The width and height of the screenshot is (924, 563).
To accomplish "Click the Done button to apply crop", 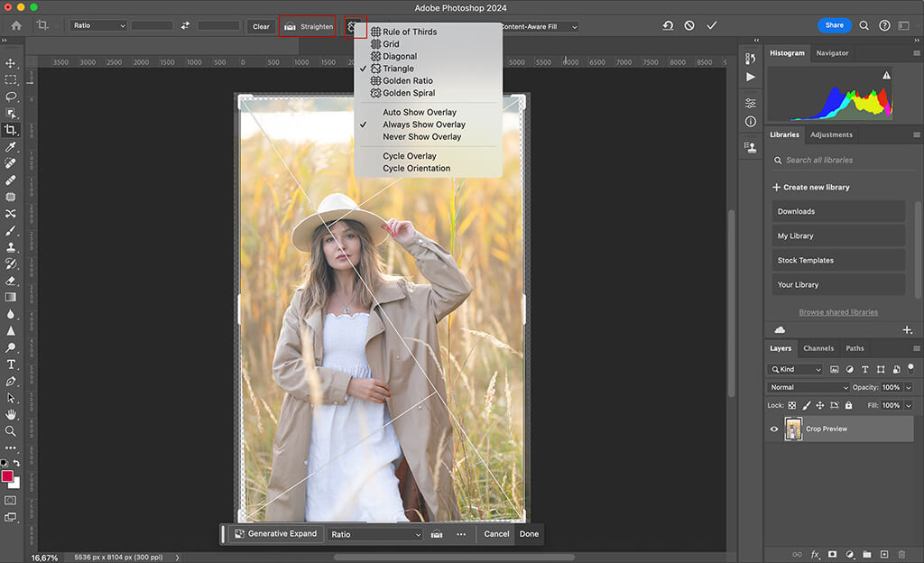I will point(529,534).
